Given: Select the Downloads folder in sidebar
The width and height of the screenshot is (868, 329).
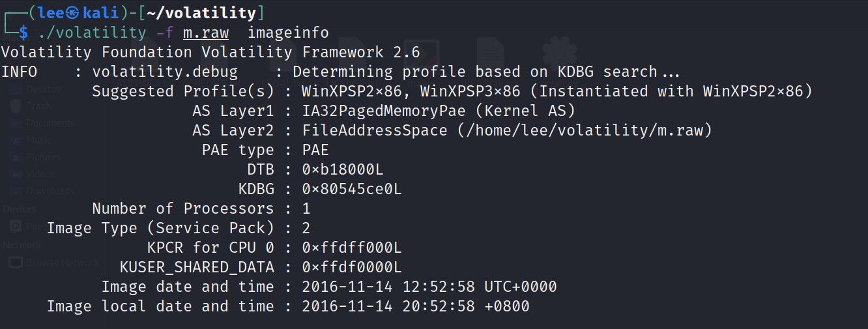Looking at the screenshot, I should coord(50,191).
